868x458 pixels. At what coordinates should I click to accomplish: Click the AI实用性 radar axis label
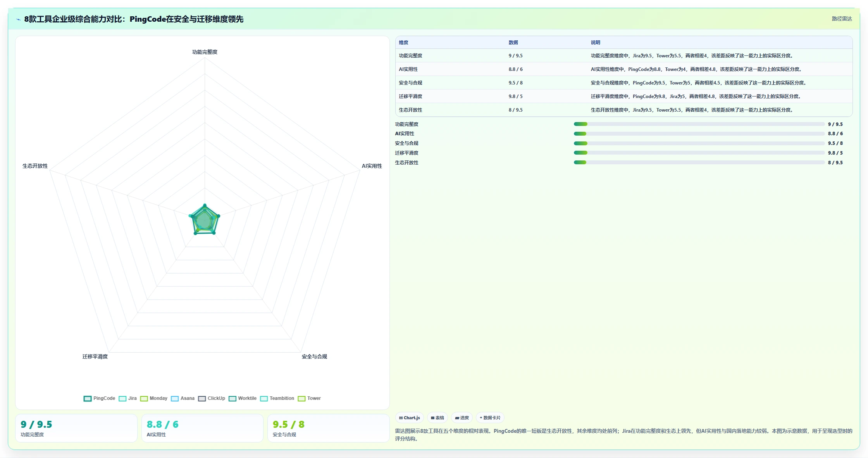click(372, 166)
